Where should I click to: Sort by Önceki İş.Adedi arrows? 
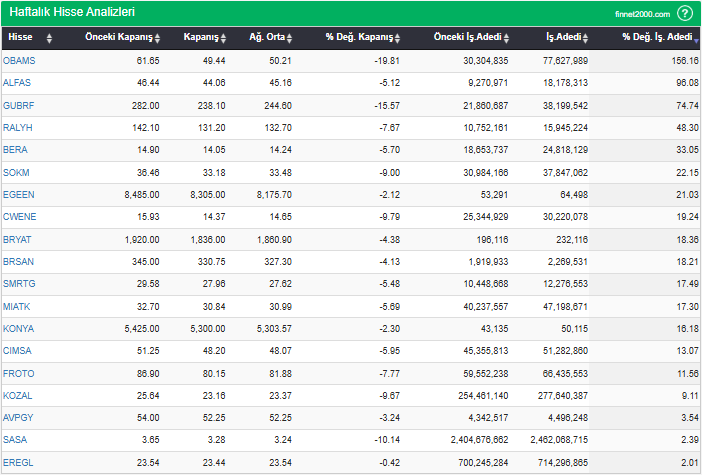(x=506, y=39)
